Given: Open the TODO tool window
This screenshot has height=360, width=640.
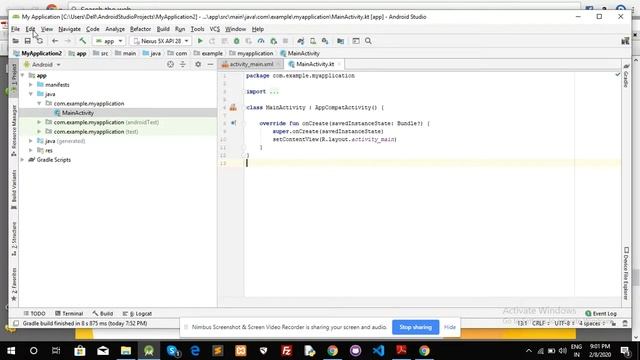Looking at the screenshot, I should click(34, 313).
